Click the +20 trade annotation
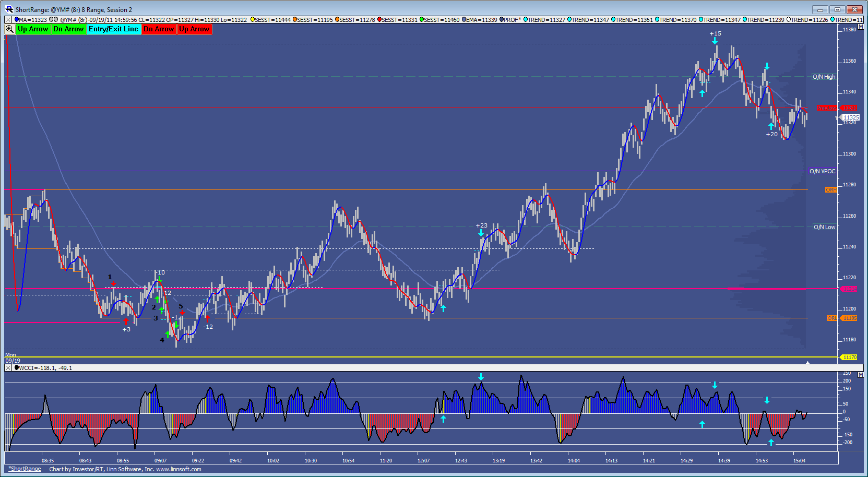Viewport: 868px width, 477px height. pos(771,134)
